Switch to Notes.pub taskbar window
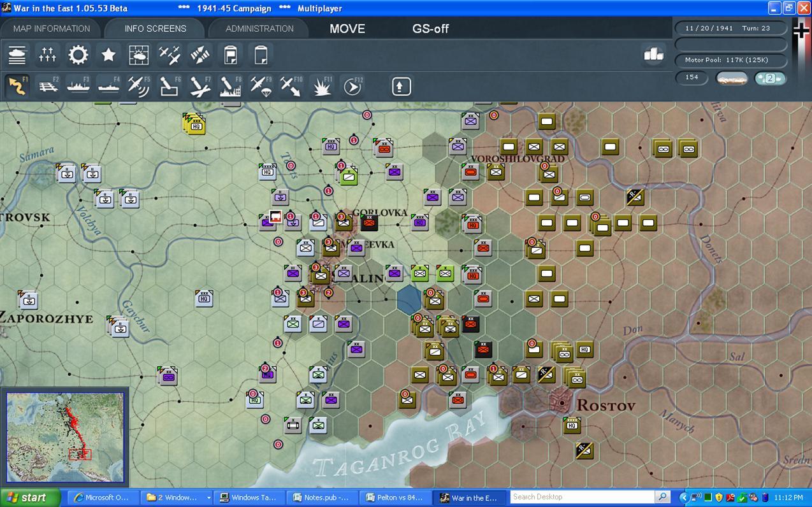 pos(321,497)
